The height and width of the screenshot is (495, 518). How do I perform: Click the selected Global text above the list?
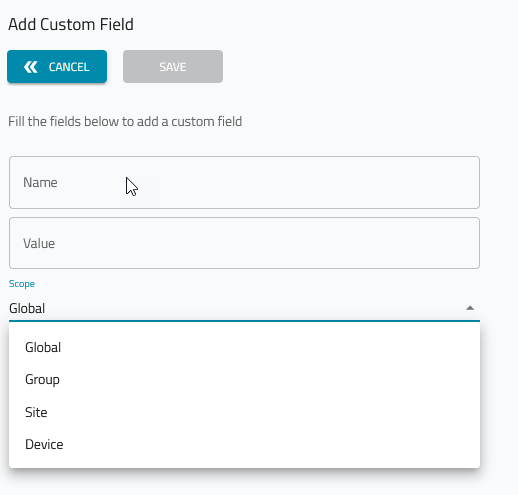click(x=27, y=308)
